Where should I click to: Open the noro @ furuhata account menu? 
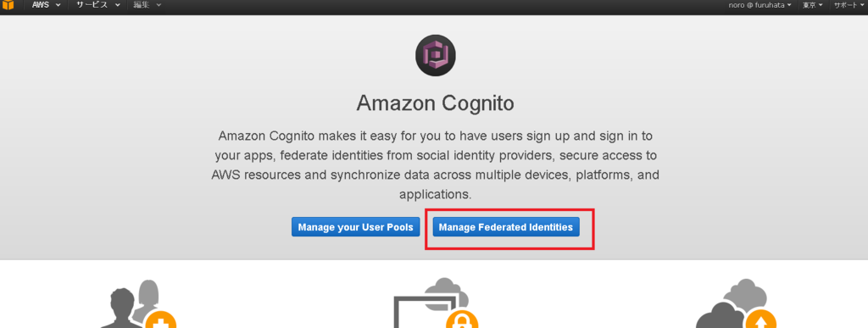pos(759,5)
